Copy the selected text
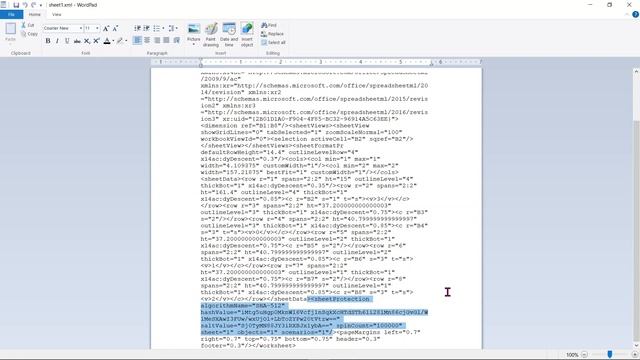This screenshot has height=360, width=640. [29, 34]
